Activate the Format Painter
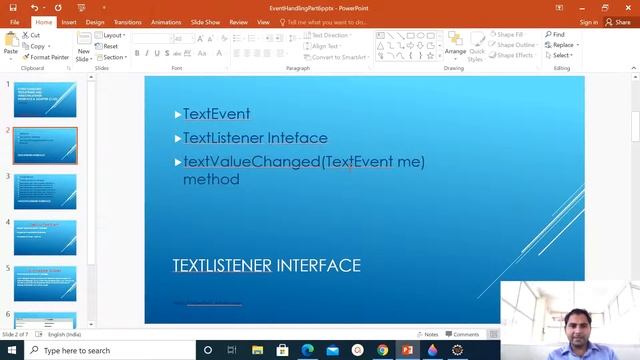This screenshot has height=360, width=640. pyautogui.click(x=46, y=57)
